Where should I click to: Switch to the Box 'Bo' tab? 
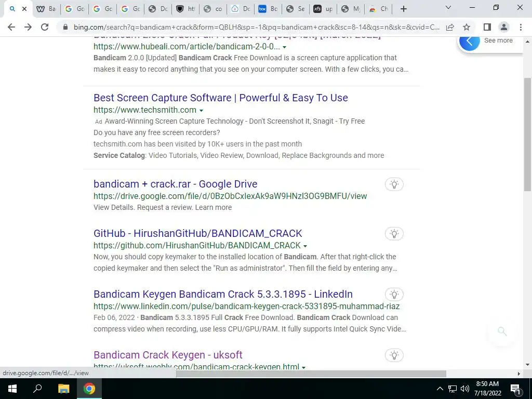[x=268, y=9]
